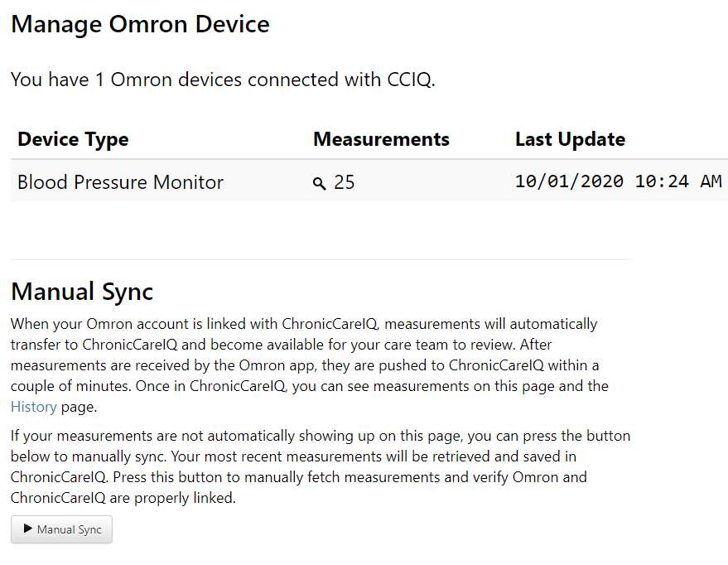This screenshot has height=565, width=728.
Task: Click the word 'page.' after History link
Action: click(x=79, y=407)
